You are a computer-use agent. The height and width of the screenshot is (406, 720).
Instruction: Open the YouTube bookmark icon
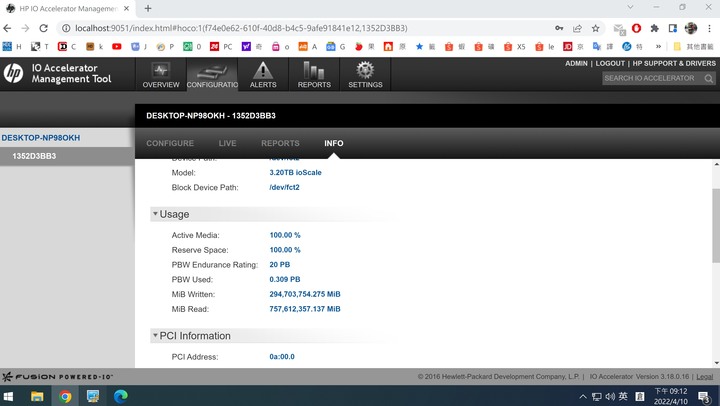(117, 46)
